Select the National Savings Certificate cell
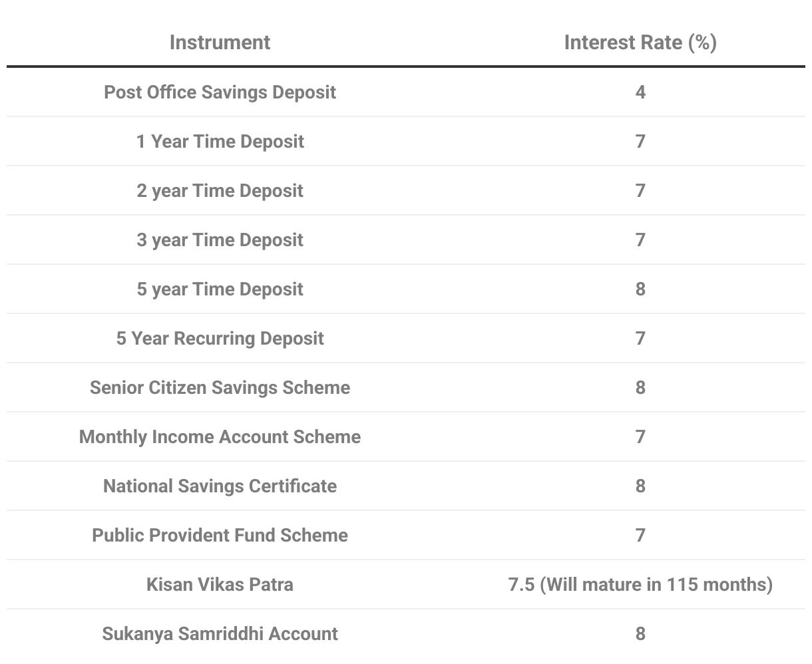 pyautogui.click(x=220, y=486)
